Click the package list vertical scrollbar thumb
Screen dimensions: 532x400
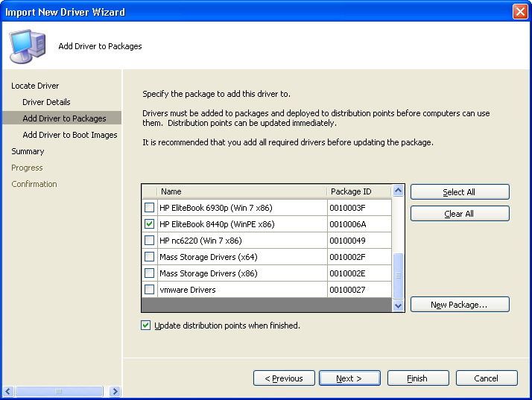coord(399,276)
